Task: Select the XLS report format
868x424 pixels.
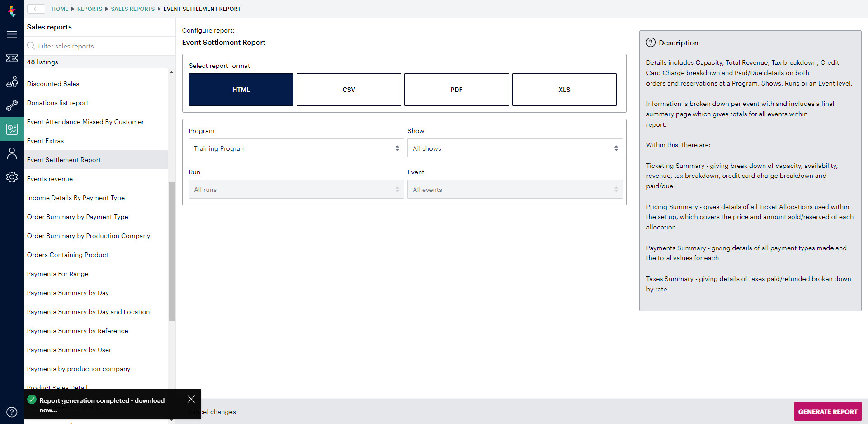Action: [564, 89]
